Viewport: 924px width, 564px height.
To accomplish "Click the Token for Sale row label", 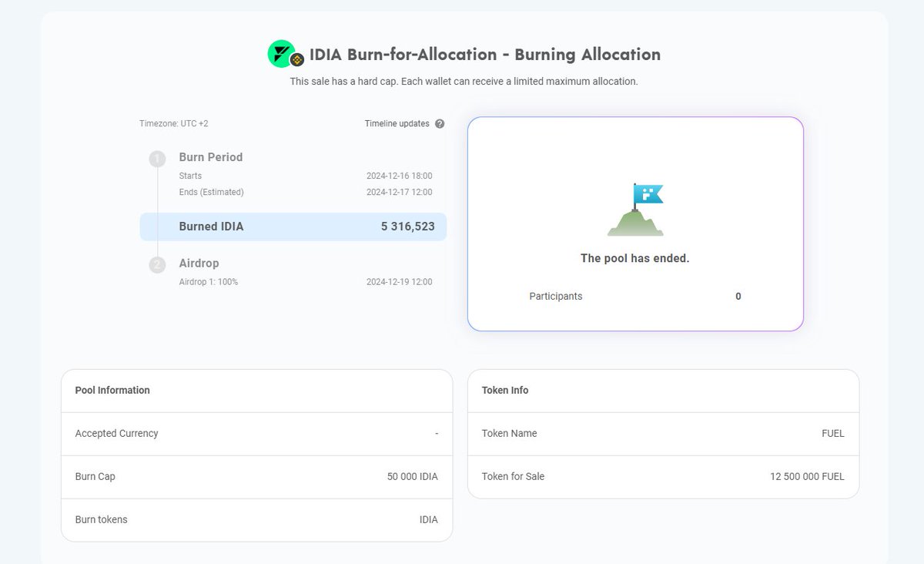I will click(514, 476).
